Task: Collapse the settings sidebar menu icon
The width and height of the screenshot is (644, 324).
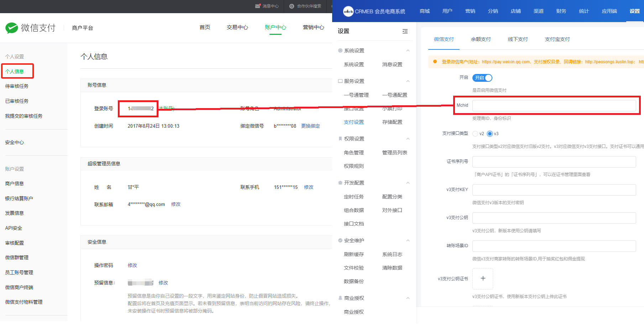Action: (405, 31)
